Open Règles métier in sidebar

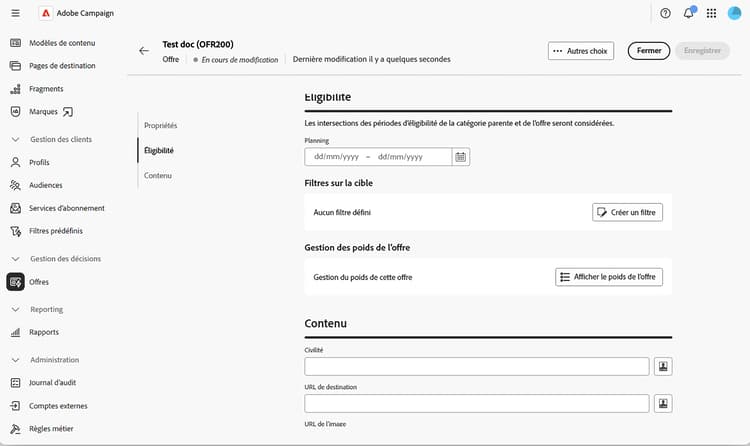point(51,429)
